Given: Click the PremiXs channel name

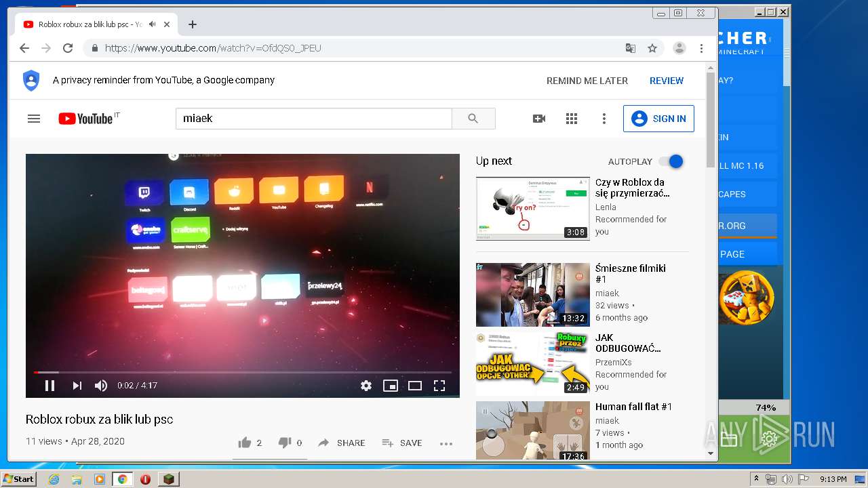Looking at the screenshot, I should pos(613,362).
